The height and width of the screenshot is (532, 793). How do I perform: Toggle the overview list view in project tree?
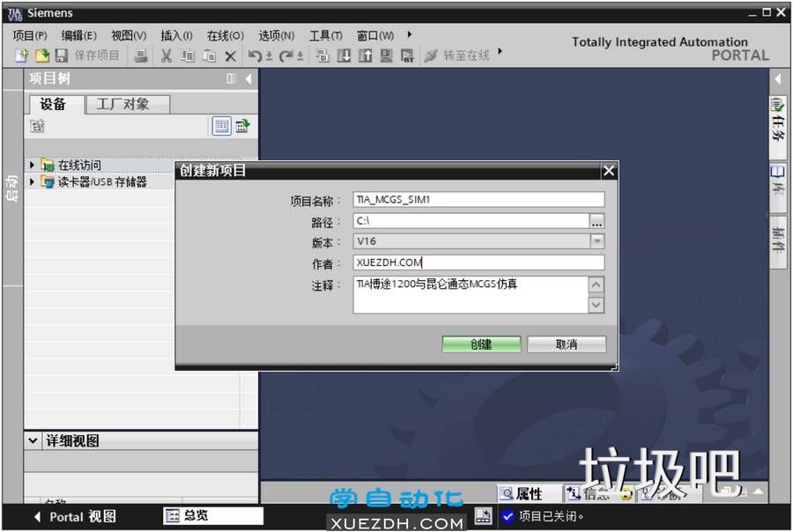click(221, 126)
